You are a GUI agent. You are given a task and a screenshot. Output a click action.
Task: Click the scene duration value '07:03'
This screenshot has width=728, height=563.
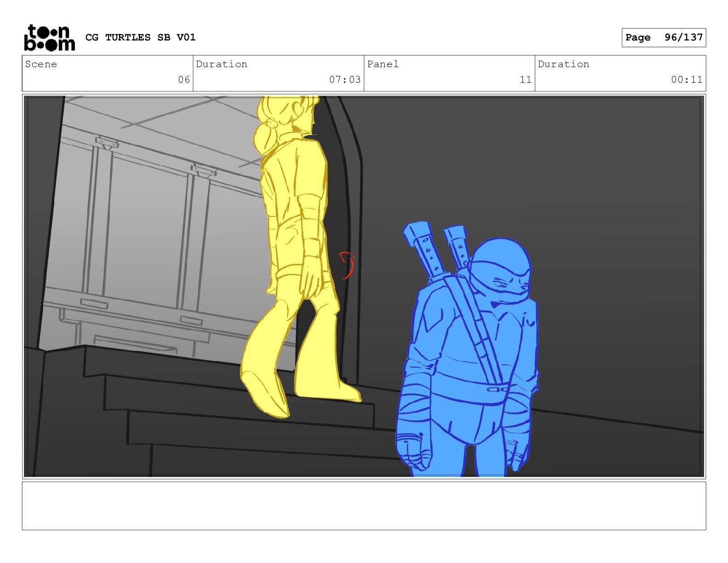345,80
